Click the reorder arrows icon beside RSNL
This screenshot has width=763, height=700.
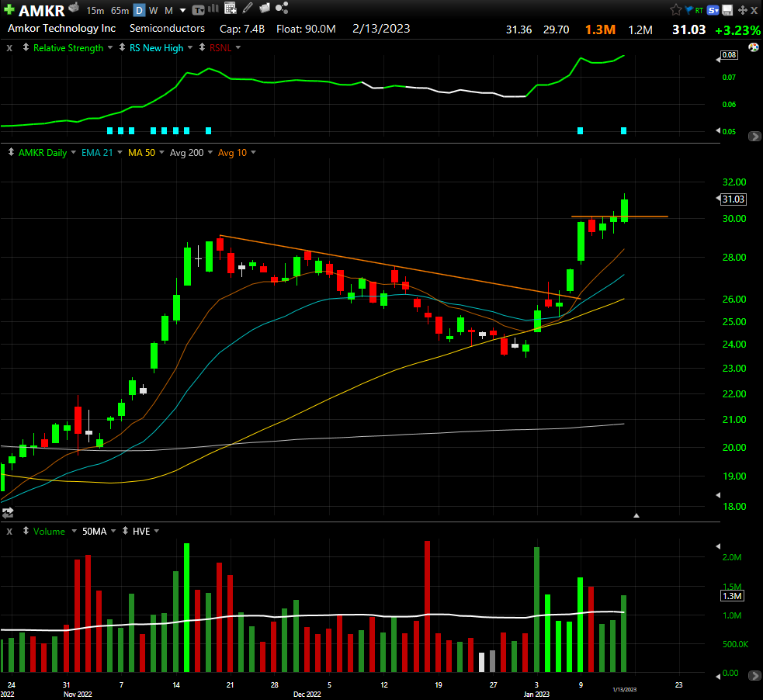(202, 47)
